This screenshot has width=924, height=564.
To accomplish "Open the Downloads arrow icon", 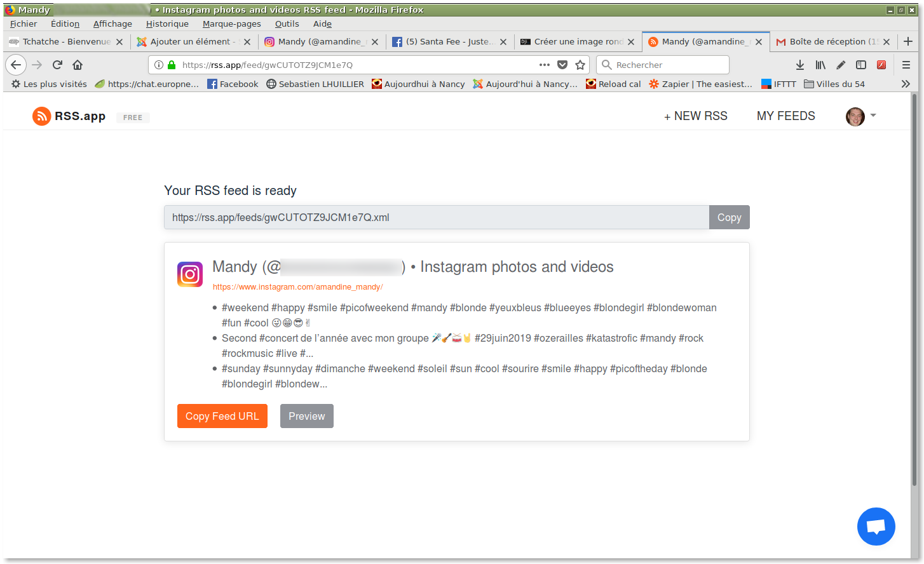I will (x=800, y=65).
